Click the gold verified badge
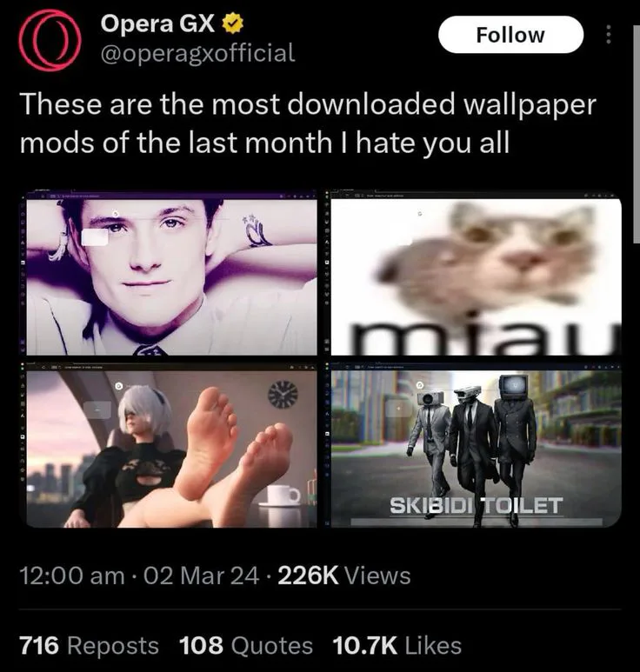Screen dimensions: 640x672 233,23
